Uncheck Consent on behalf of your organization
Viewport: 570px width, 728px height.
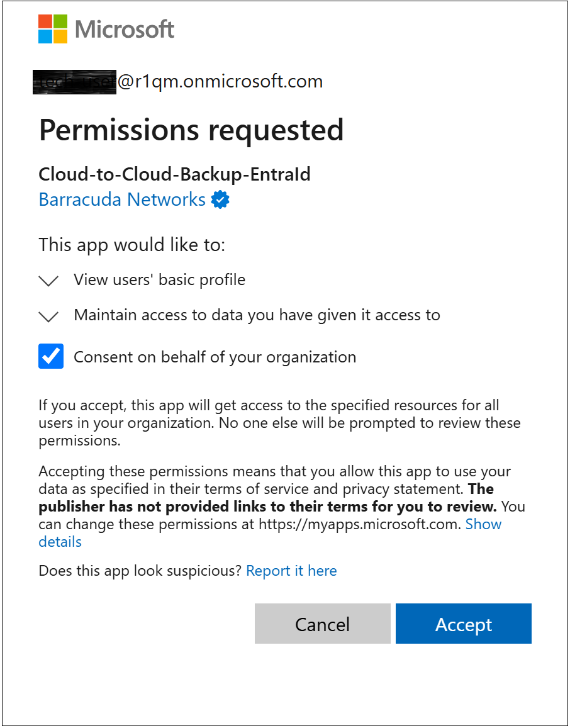pyautogui.click(x=50, y=357)
